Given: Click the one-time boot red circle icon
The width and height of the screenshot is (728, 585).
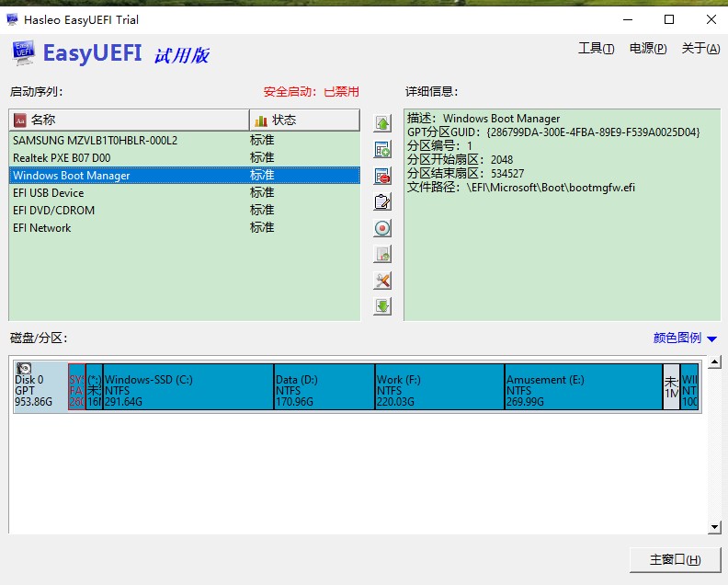Looking at the screenshot, I should (x=382, y=228).
